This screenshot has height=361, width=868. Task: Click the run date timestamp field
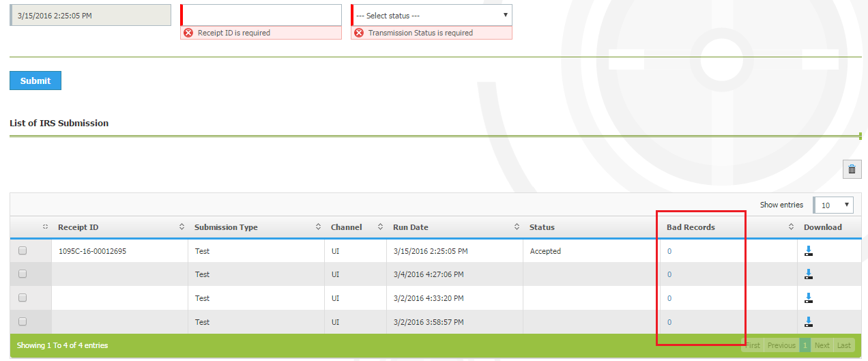tap(91, 15)
